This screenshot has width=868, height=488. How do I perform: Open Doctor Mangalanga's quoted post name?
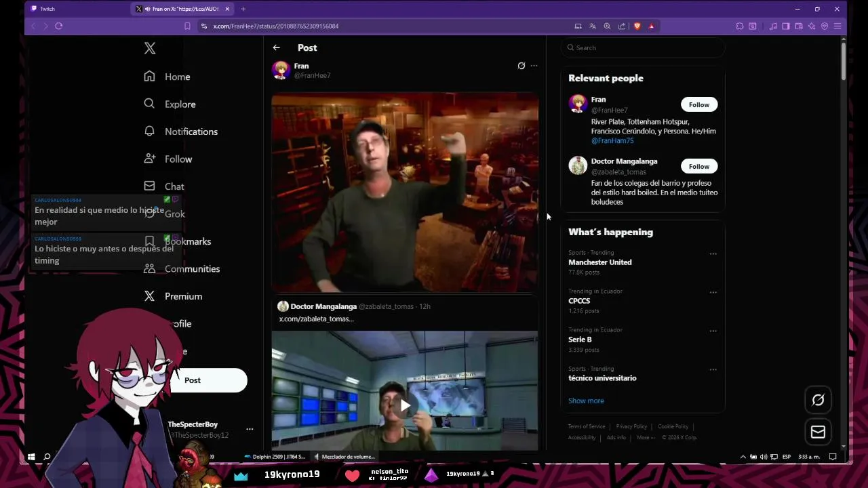pos(323,306)
